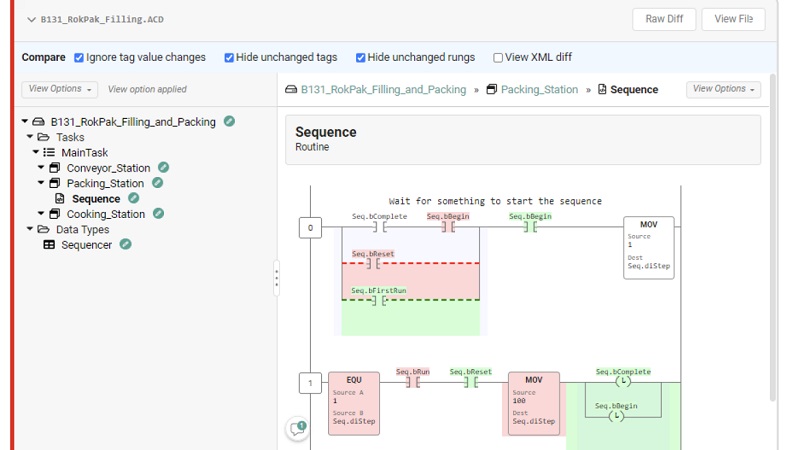
Task: Select the red MOV block on rung 1
Action: [534, 403]
